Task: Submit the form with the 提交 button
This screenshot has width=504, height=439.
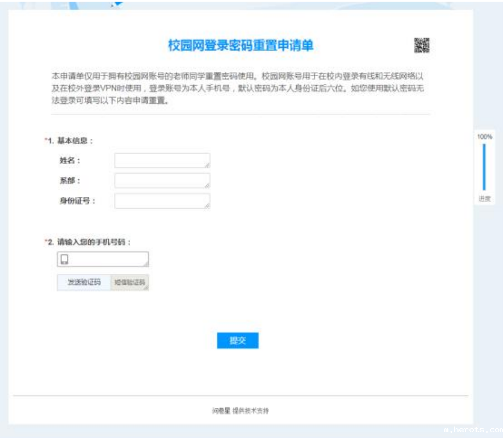Action: [237, 340]
